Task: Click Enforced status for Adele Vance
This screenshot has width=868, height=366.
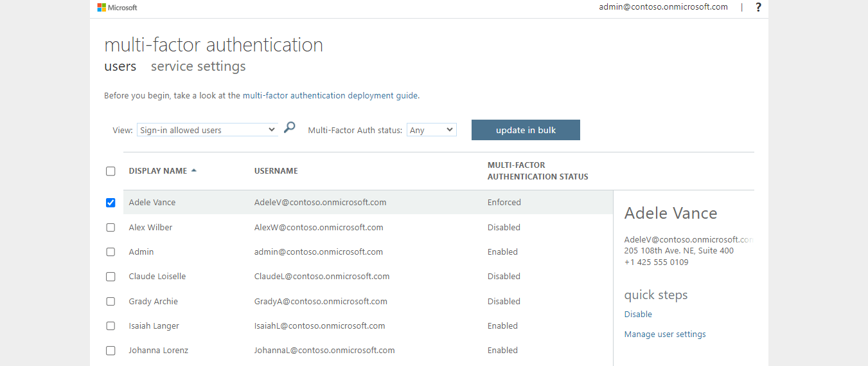Action: [504, 203]
